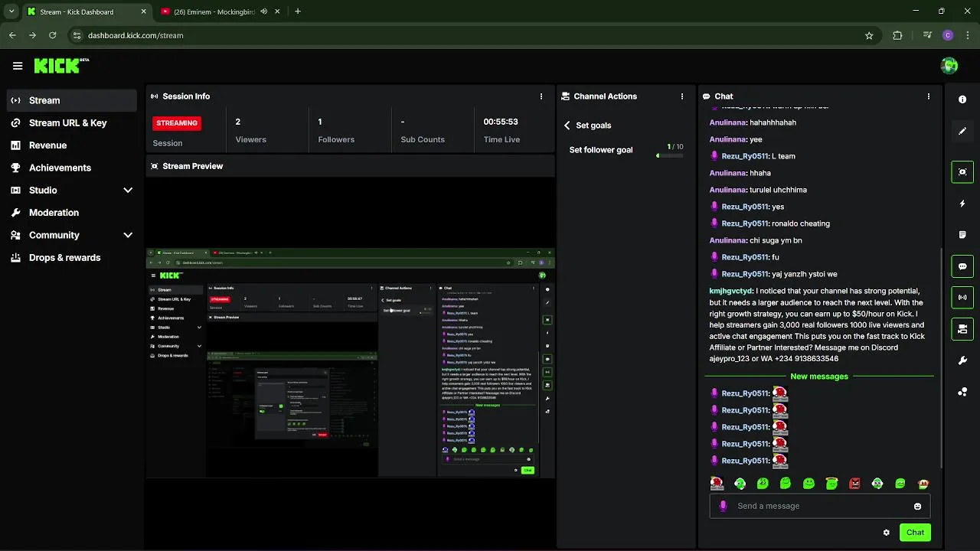Image resolution: width=980 pixels, height=551 pixels.
Task: Open Revenue in the sidebar
Action: pos(73,145)
